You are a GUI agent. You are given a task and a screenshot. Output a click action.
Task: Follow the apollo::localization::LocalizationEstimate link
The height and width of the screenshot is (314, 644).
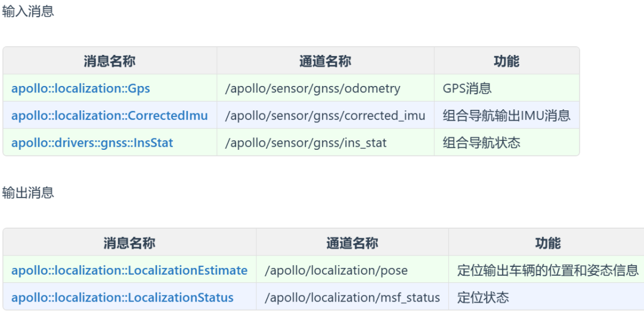129,270
